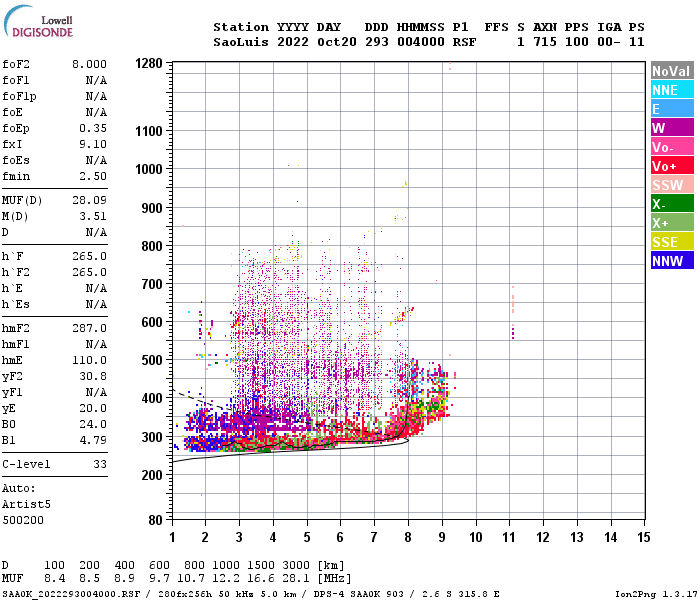Click the 80 km height axis label
700x600 pixels.
(155, 520)
